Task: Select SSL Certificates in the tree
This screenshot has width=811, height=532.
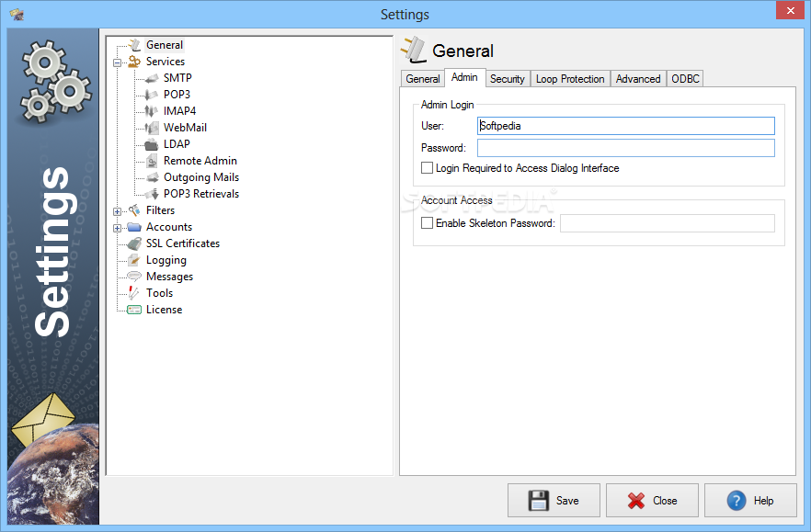Action: 183,243
